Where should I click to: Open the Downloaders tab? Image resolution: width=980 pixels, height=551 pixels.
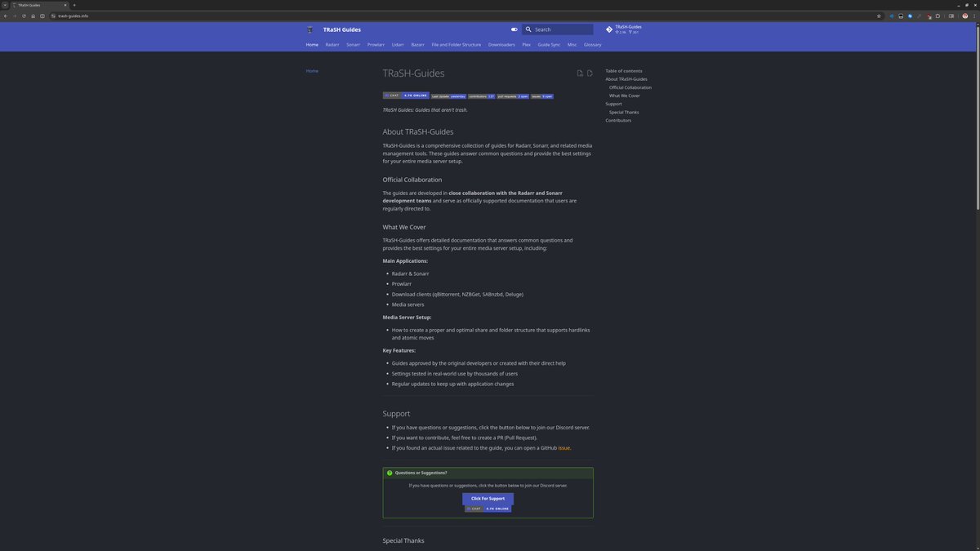(501, 45)
